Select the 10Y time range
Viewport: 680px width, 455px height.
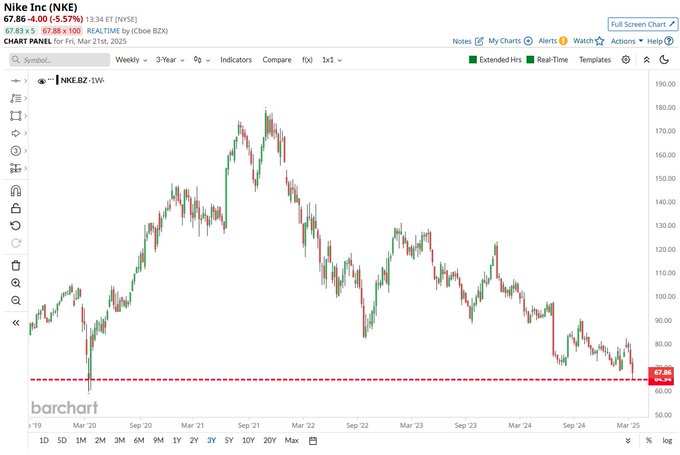coord(248,441)
